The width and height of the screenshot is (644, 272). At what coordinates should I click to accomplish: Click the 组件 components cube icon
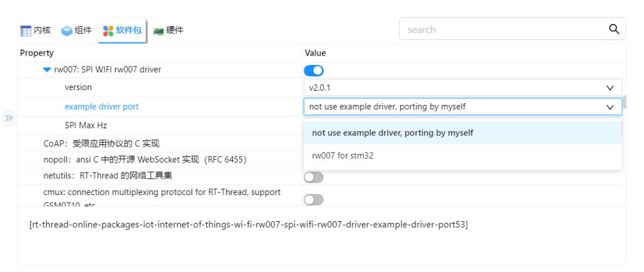67,30
